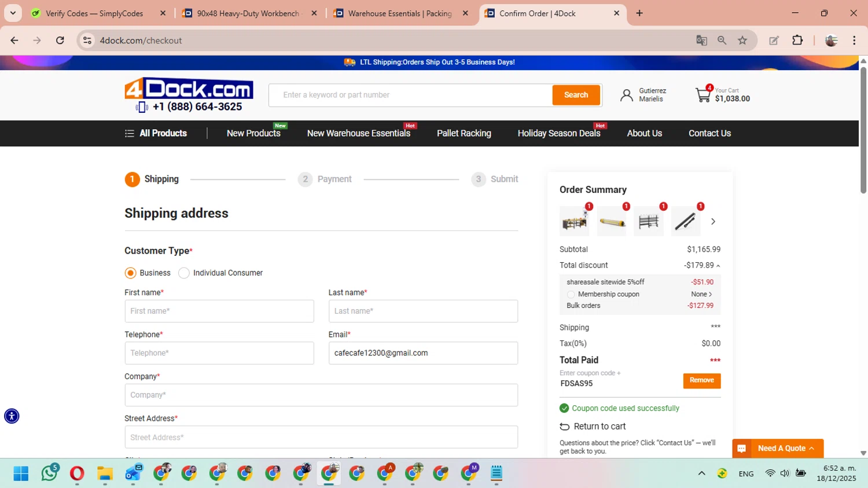
Task: Click the accessibility widget icon
Action: click(12, 416)
